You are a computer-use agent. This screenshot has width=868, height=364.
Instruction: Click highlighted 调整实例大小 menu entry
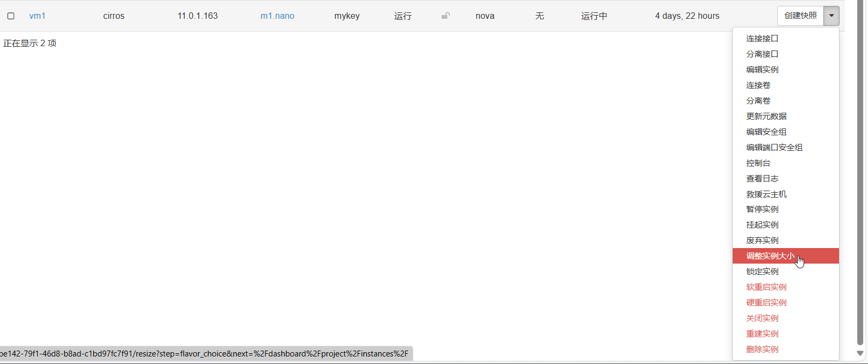point(785,256)
